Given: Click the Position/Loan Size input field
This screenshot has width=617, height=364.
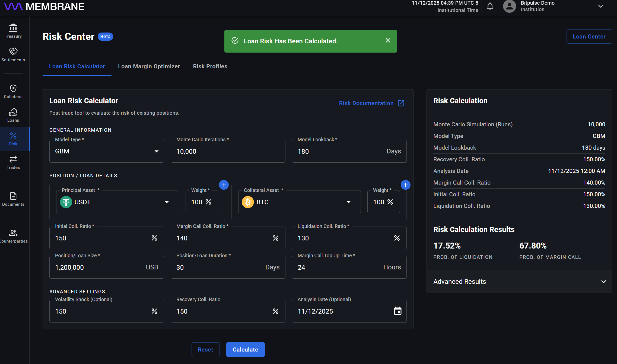Looking at the screenshot, I should tap(98, 267).
